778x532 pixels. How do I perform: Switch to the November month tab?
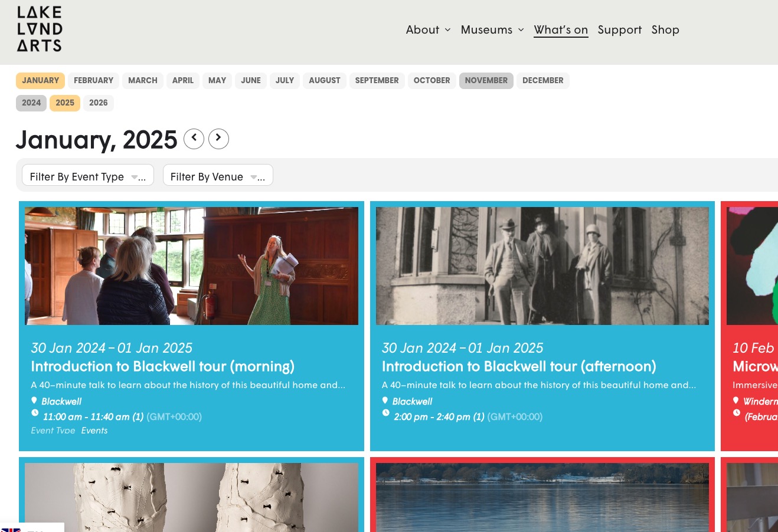(x=486, y=81)
